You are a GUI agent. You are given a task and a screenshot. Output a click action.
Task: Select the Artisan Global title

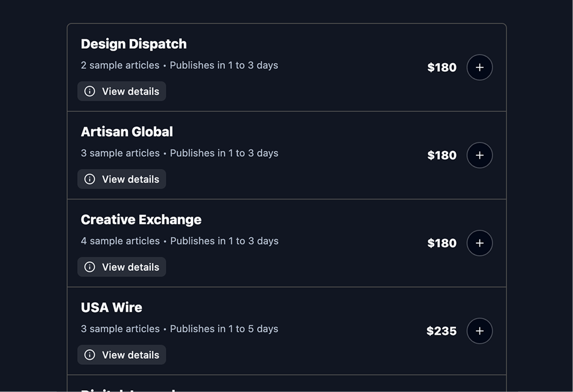tap(127, 131)
